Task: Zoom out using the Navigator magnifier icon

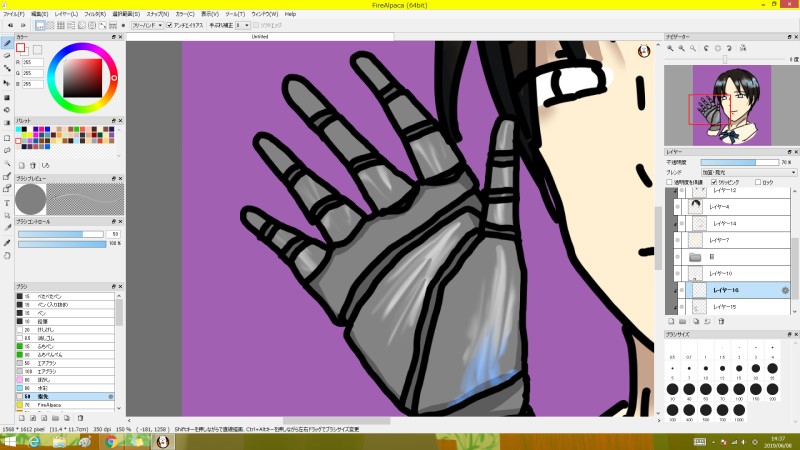Action: pos(682,48)
